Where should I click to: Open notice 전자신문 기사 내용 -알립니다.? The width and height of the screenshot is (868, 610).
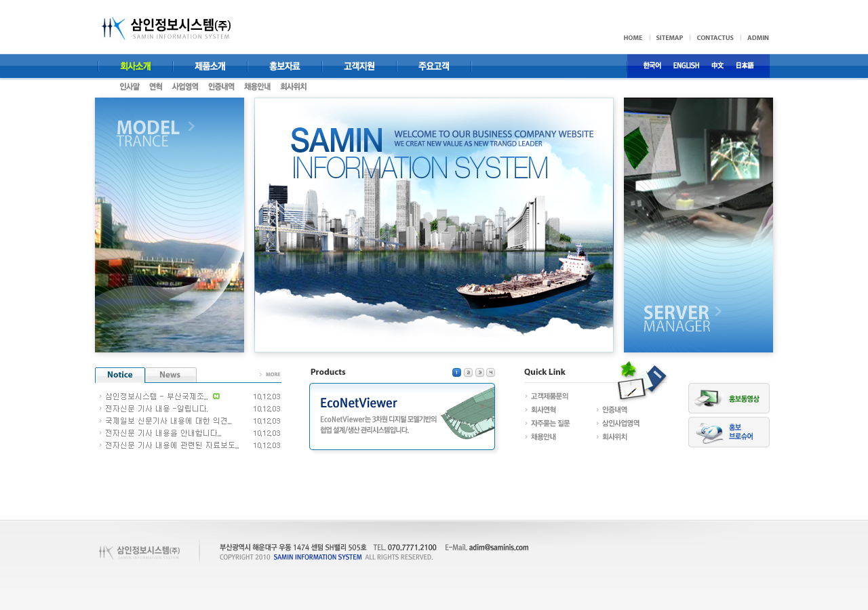coord(157,409)
